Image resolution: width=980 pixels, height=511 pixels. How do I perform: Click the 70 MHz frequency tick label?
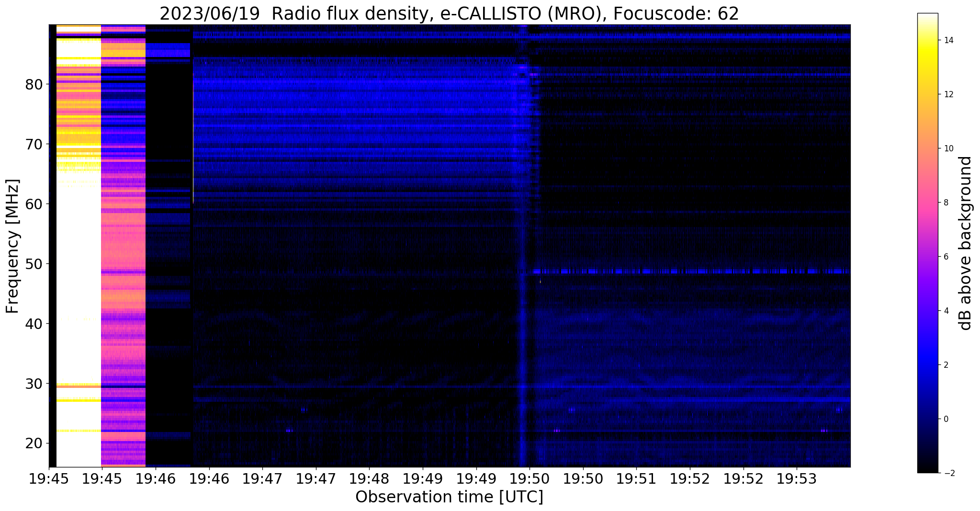34,144
